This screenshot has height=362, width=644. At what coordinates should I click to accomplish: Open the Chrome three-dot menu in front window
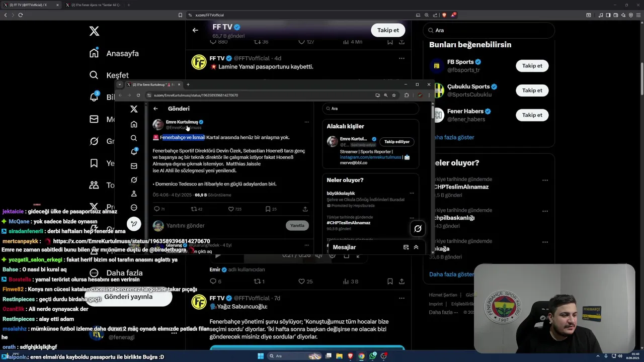(x=429, y=95)
